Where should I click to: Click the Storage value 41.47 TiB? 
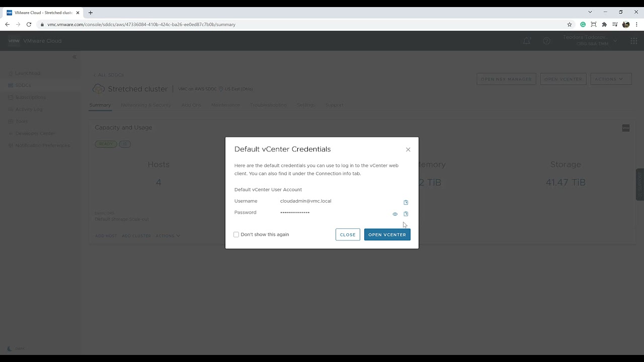(566, 182)
